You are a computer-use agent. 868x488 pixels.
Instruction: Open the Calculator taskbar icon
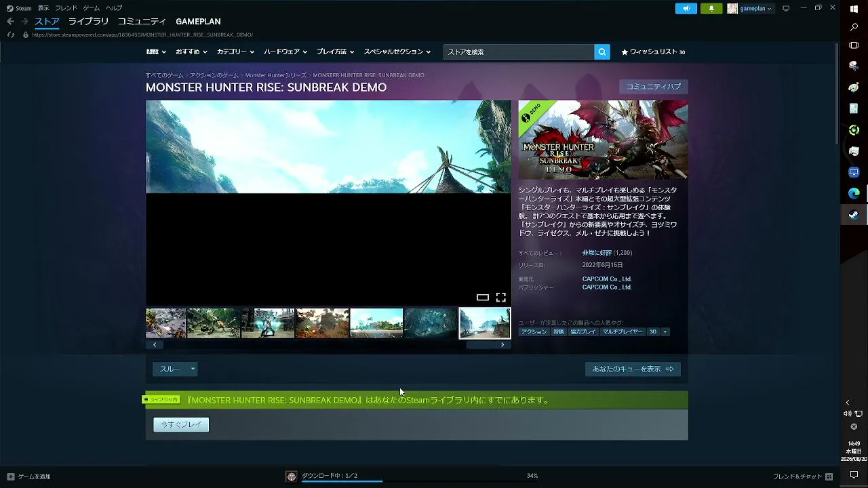pos(854,108)
